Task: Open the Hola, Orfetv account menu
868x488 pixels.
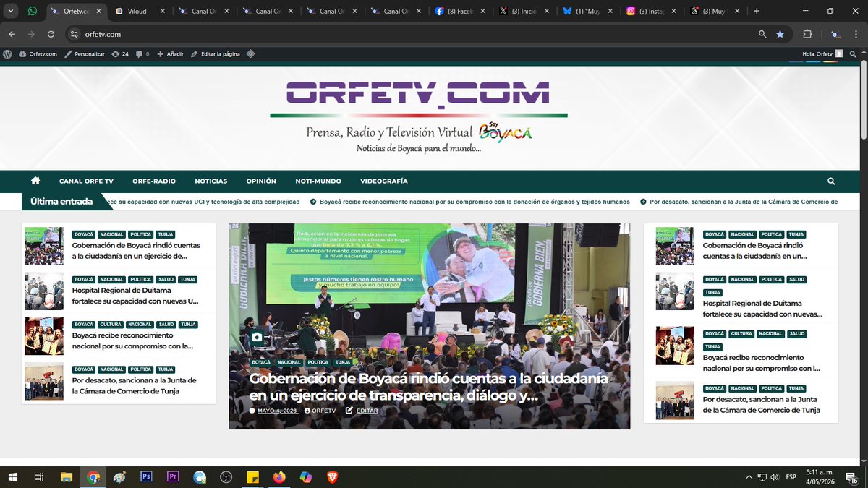Action: click(x=822, y=53)
